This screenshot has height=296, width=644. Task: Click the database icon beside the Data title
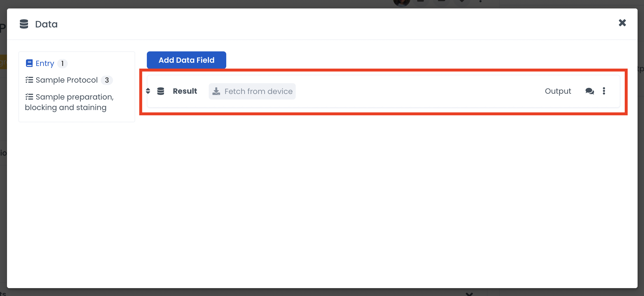(24, 24)
